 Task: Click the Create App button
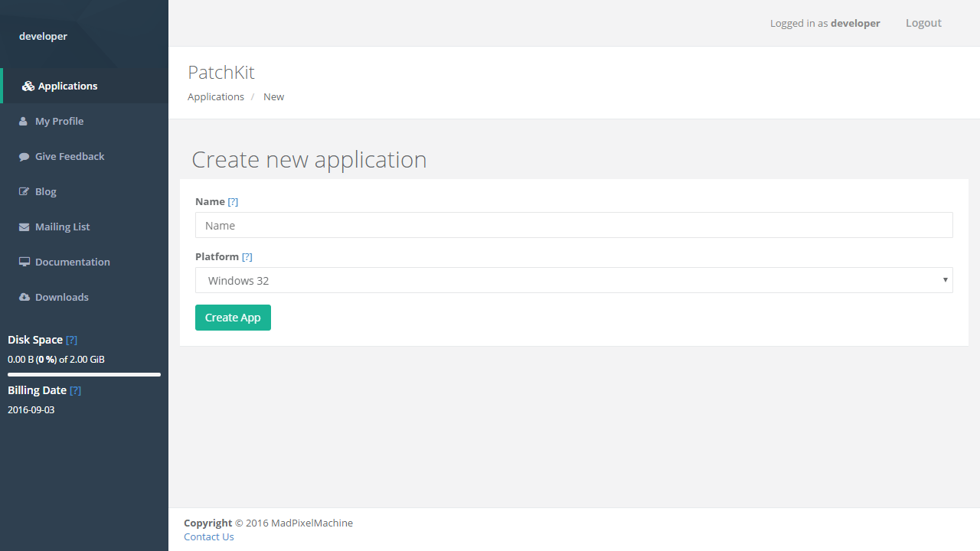pyautogui.click(x=233, y=318)
